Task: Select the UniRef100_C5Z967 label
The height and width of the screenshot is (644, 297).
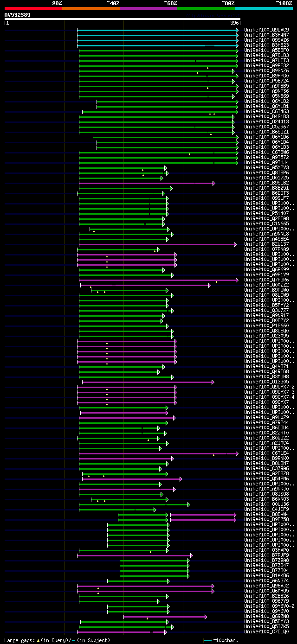Action: [x=266, y=127]
